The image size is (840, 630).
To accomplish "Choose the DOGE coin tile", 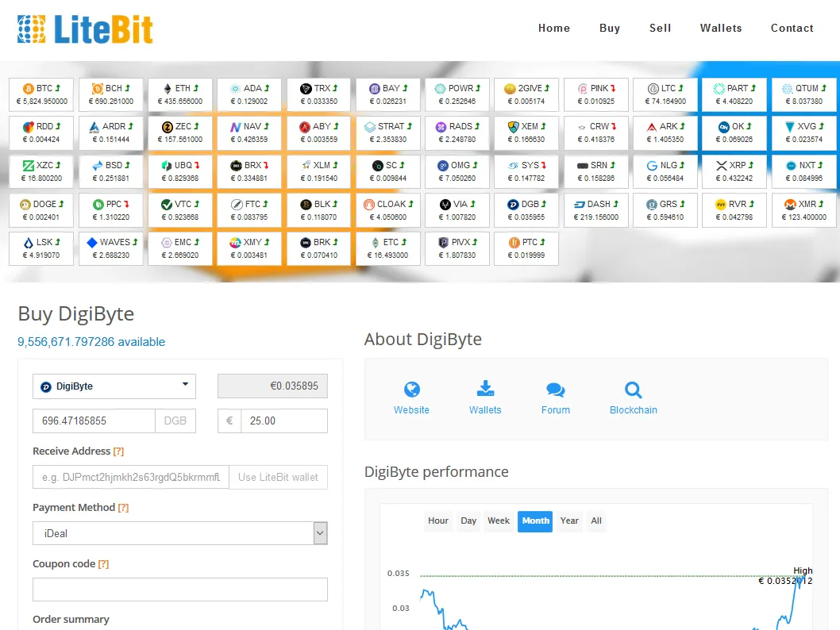I will coord(41,210).
